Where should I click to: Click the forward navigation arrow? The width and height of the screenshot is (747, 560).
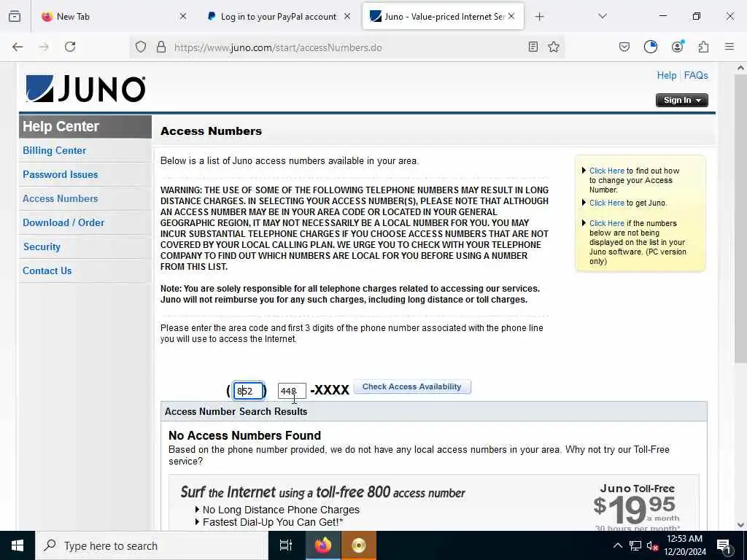click(44, 47)
